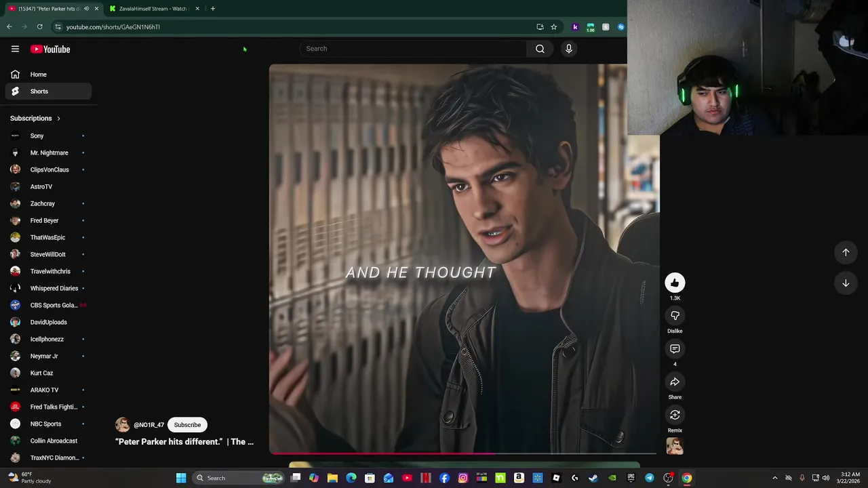Open install-app icon in address bar
The height and width of the screenshot is (488, 868).
point(540,27)
